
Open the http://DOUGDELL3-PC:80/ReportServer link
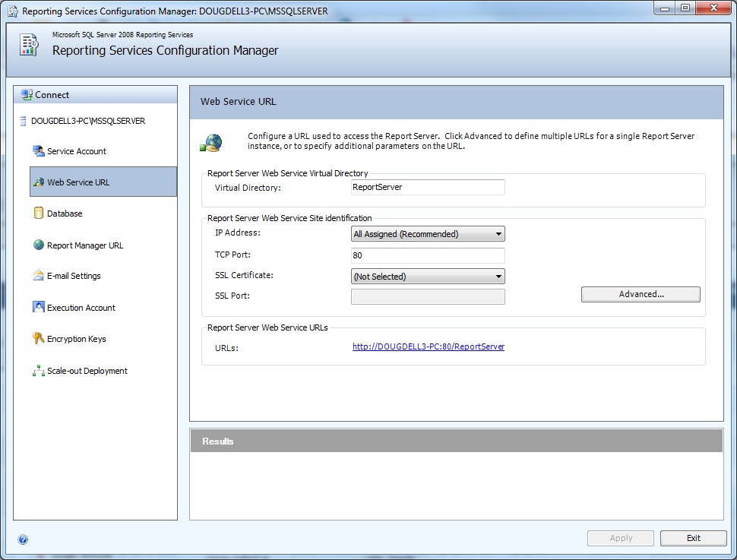tap(429, 346)
